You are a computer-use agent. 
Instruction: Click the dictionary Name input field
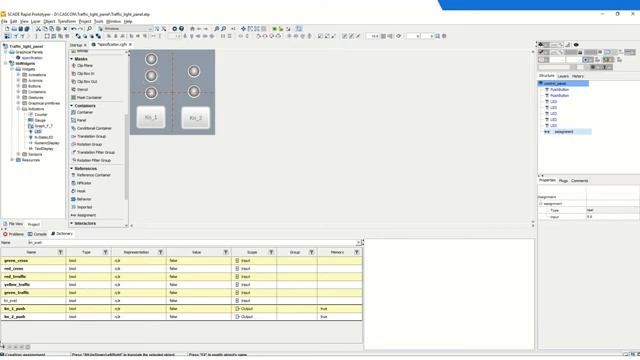(193, 243)
